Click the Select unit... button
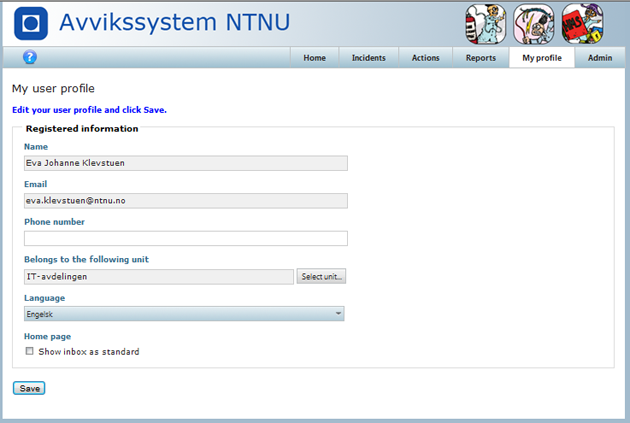Image resolution: width=630 pixels, height=423 pixels. [321, 276]
